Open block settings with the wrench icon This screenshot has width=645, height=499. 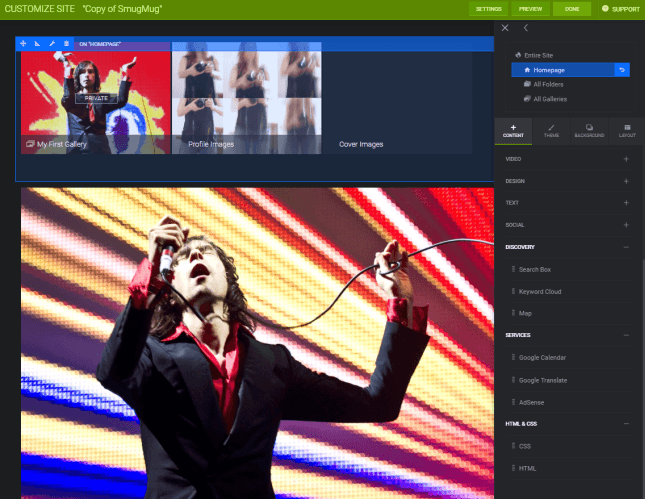click(52, 44)
